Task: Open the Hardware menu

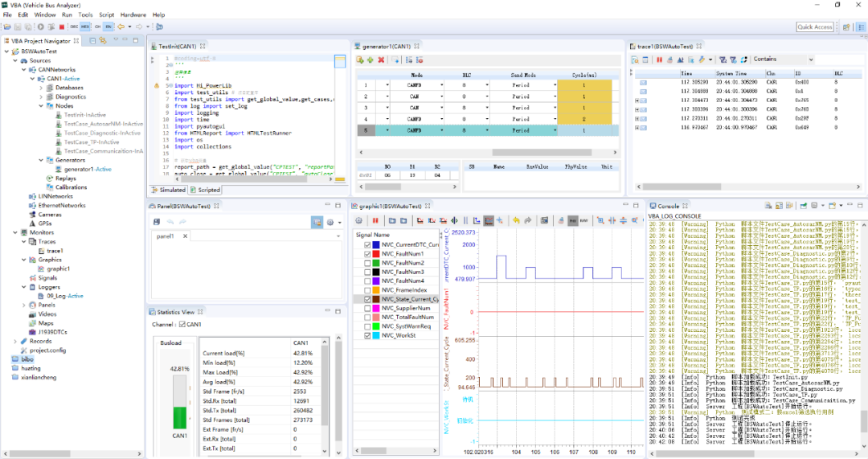Action: coord(133,15)
